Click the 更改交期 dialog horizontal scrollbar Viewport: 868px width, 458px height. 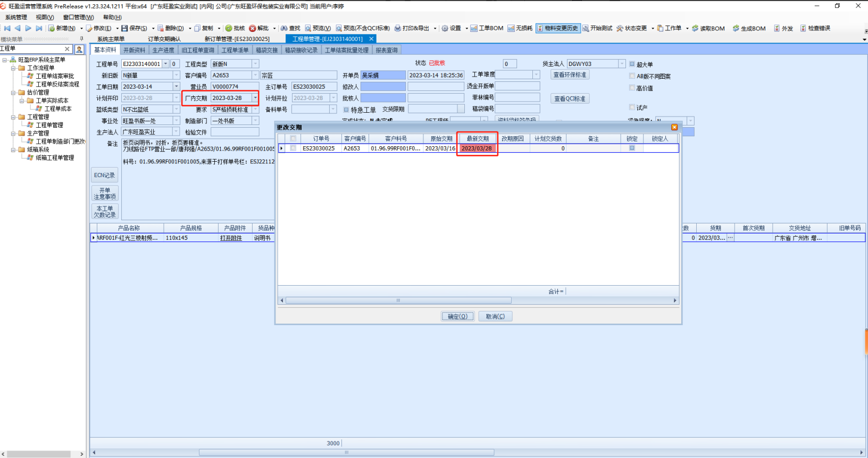398,301
